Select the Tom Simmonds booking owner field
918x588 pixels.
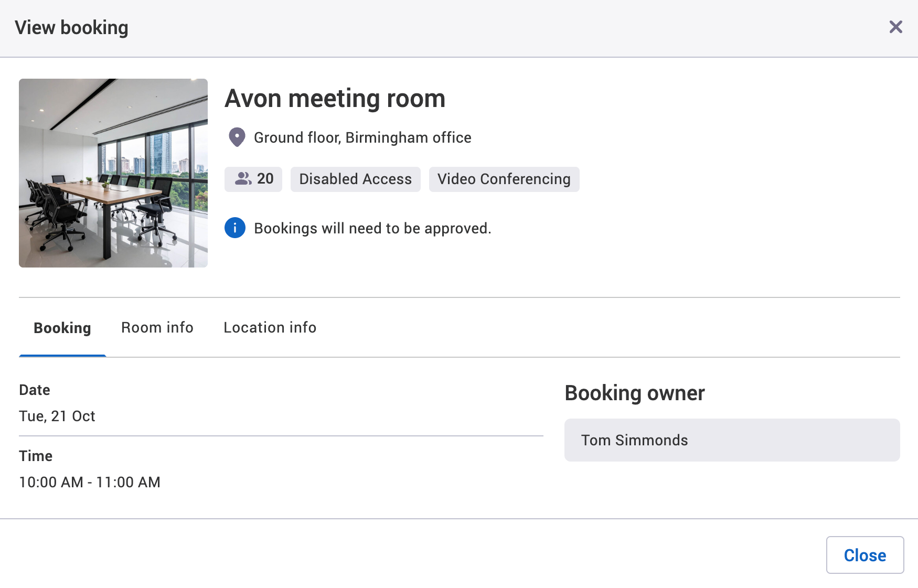coord(731,440)
